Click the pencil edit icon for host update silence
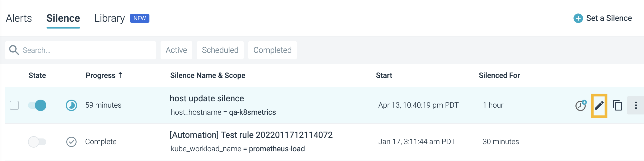 [599, 106]
